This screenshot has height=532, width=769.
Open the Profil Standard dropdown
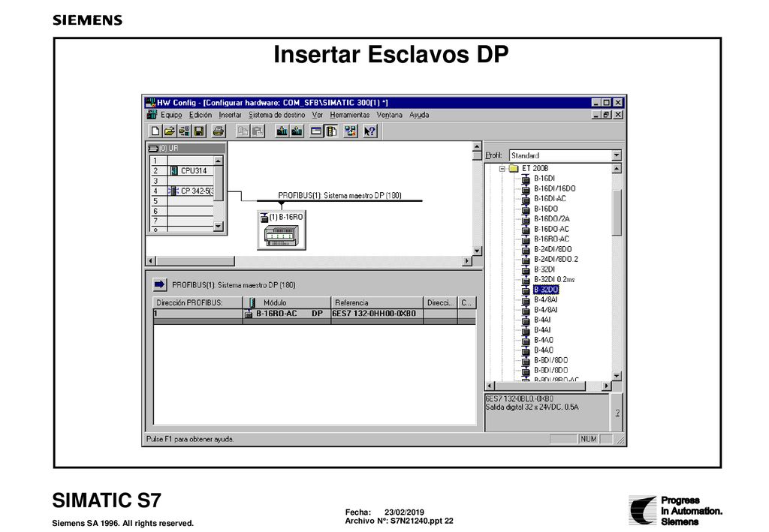click(617, 155)
